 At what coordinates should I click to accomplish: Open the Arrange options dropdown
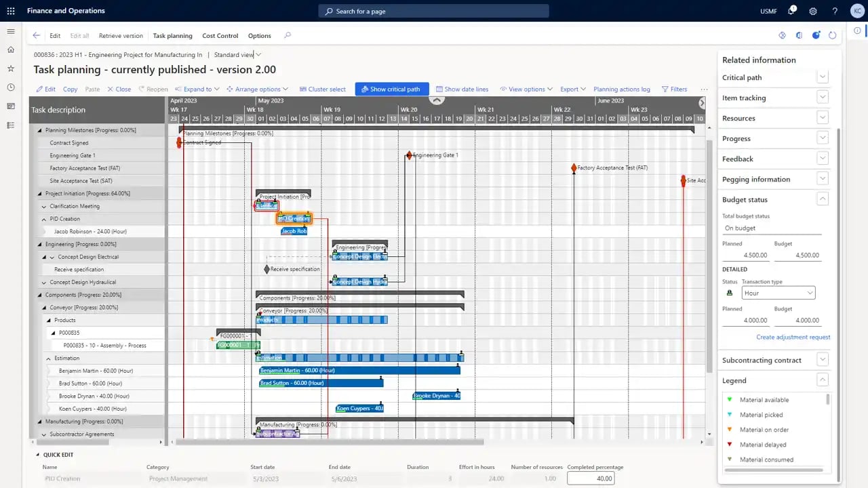258,89
